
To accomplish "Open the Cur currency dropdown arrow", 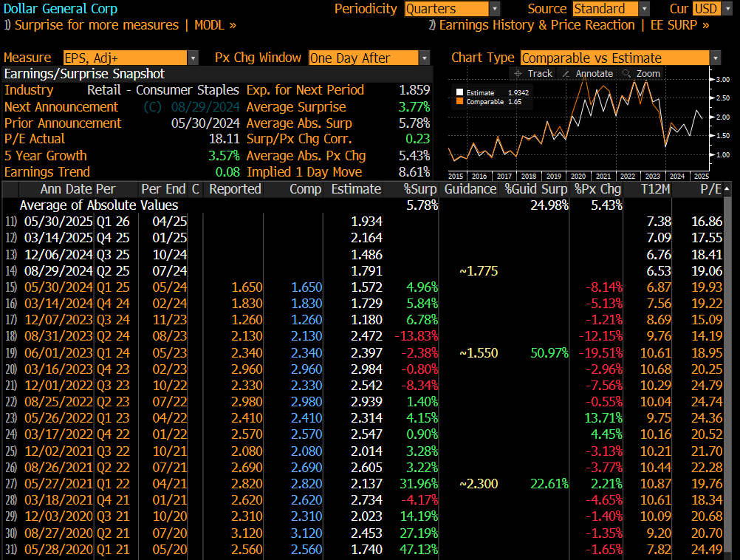I will tap(726, 9).
